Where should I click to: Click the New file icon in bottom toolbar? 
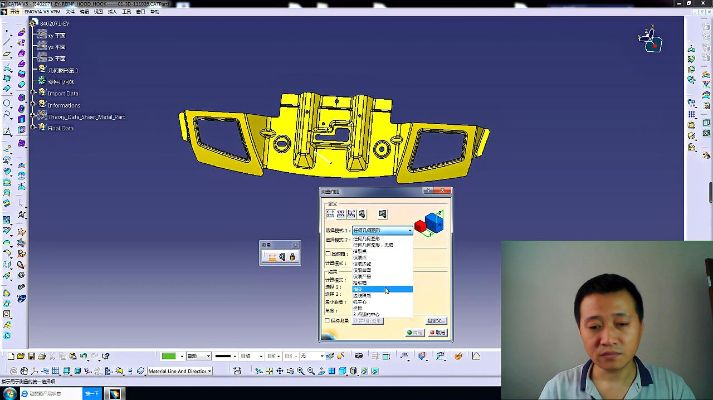point(11,356)
